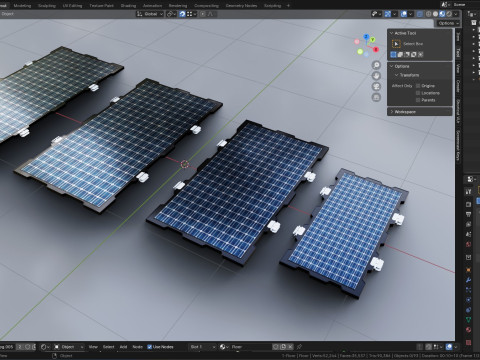The height and width of the screenshot is (360, 480).
Task: Click the Select Box tool icon
Action: coord(396,44)
